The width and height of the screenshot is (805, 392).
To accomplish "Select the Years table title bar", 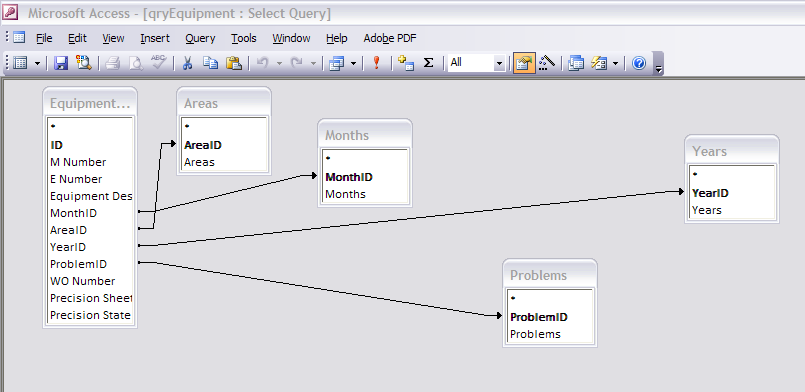I will (732, 151).
